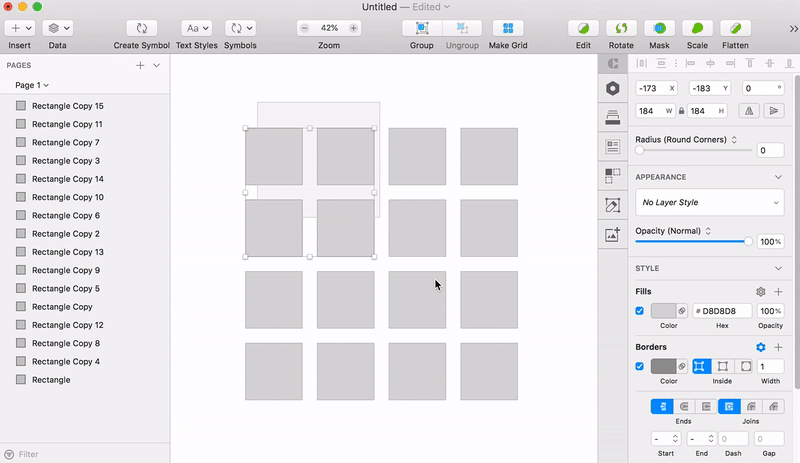
Task: Apply Mask from the toolbar
Action: (659, 28)
